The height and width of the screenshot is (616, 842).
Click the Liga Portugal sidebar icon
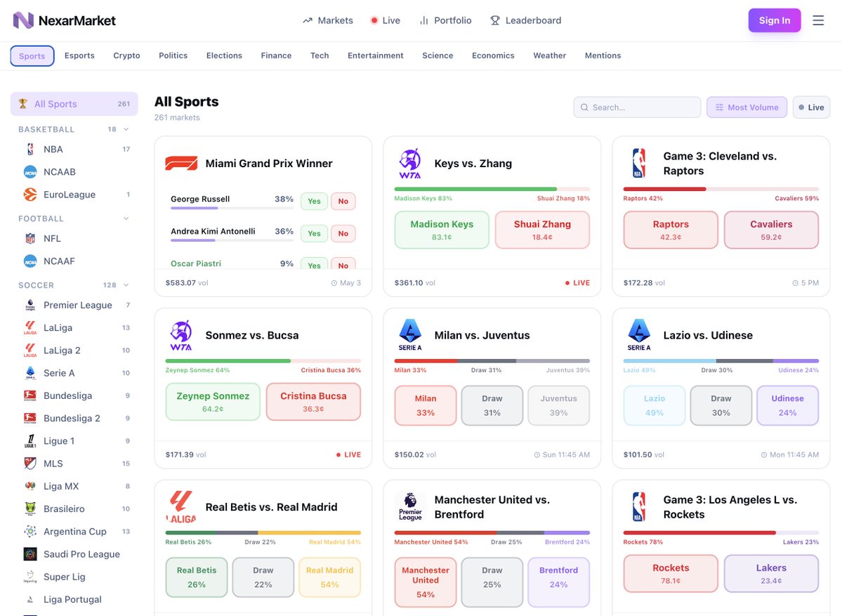click(x=30, y=599)
